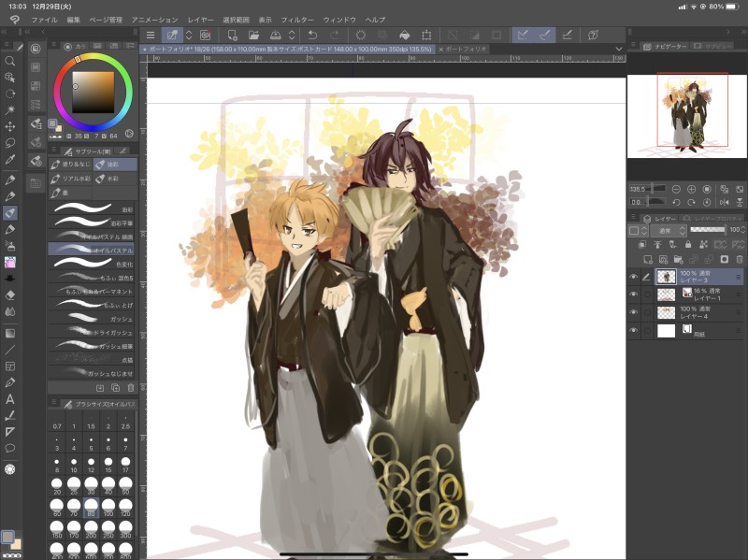
Task: Select the Pen tool in toolbar
Action: [9, 179]
